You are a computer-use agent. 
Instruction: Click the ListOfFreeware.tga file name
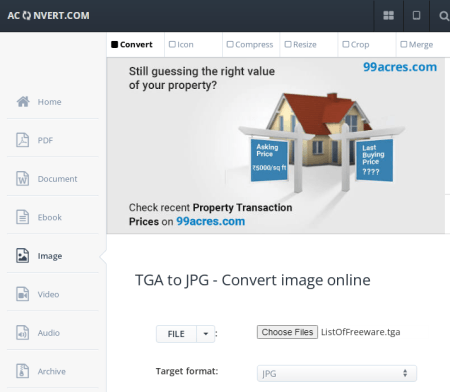point(360,332)
